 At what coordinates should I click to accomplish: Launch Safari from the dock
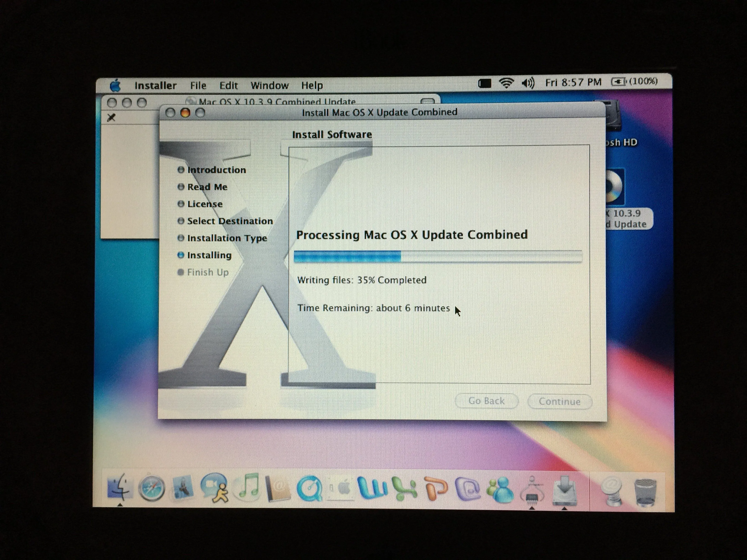(x=152, y=488)
